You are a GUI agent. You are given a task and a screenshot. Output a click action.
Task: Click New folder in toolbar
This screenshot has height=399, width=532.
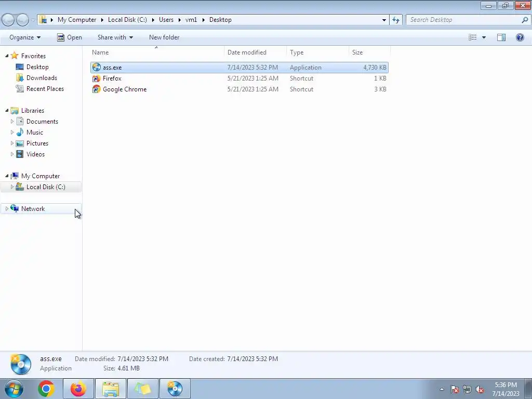click(x=164, y=37)
